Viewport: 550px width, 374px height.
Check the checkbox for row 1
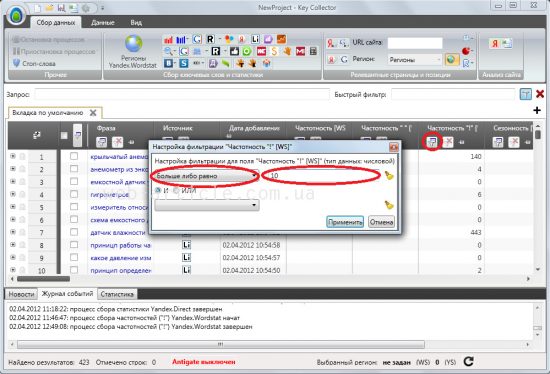point(74,156)
